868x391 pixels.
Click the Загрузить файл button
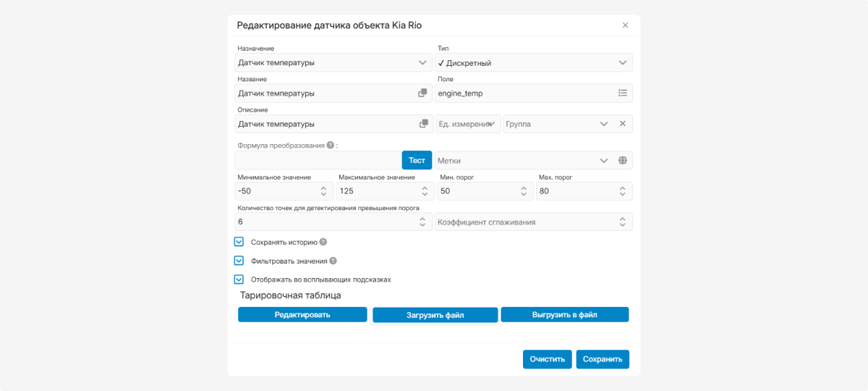pyautogui.click(x=435, y=315)
